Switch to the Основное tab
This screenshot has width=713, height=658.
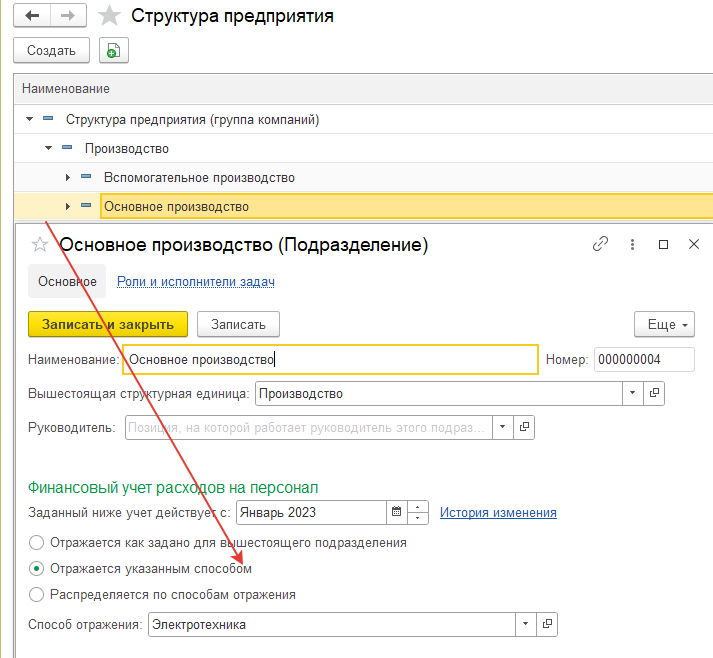coord(67,281)
